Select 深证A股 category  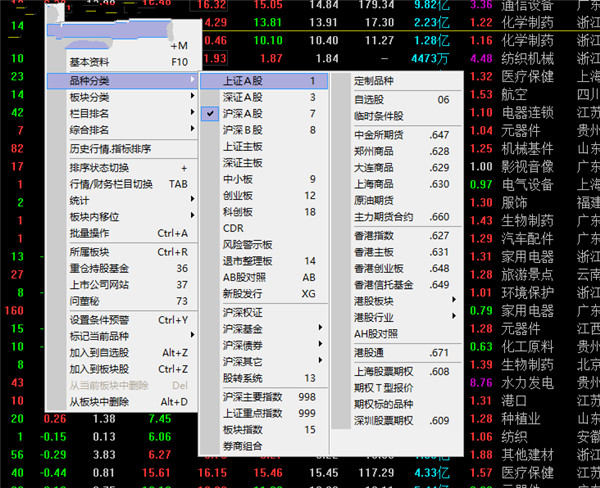point(264,98)
